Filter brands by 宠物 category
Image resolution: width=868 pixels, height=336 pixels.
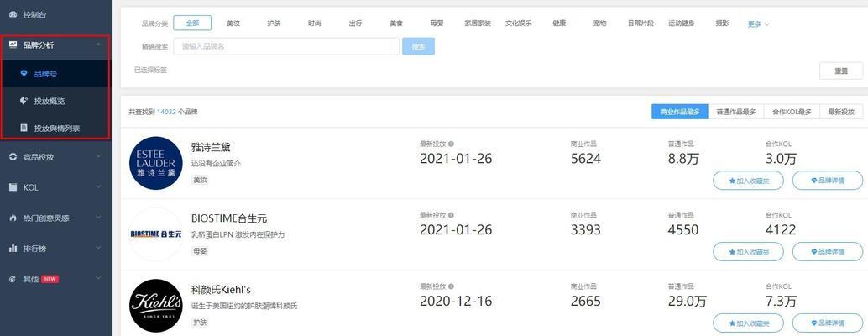tap(599, 24)
